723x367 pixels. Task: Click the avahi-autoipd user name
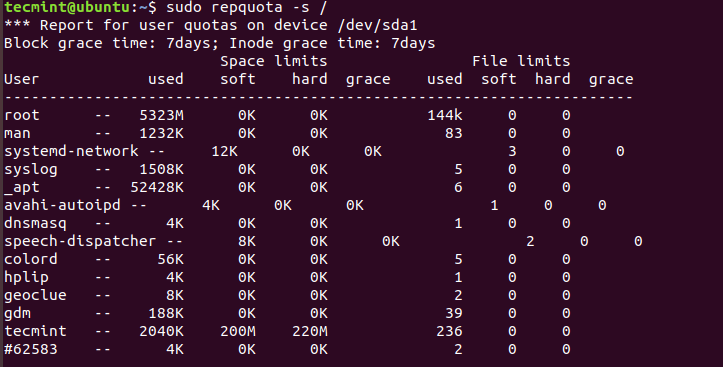pos(62,205)
